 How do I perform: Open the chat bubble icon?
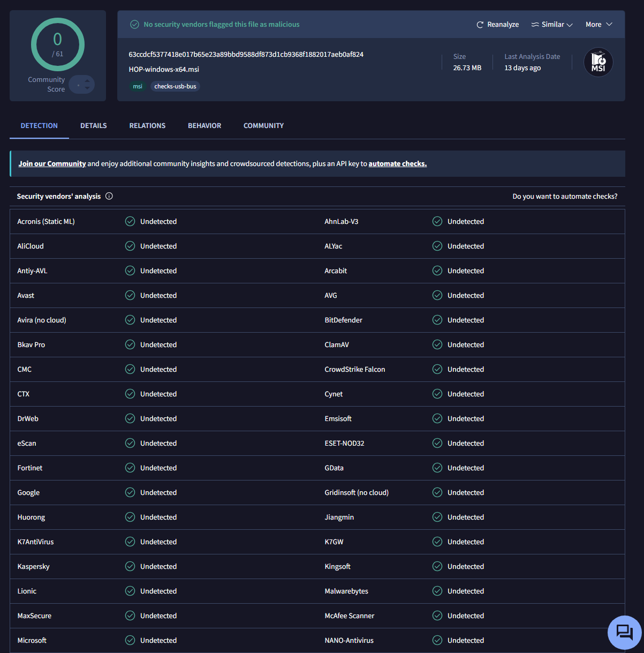[x=624, y=633]
